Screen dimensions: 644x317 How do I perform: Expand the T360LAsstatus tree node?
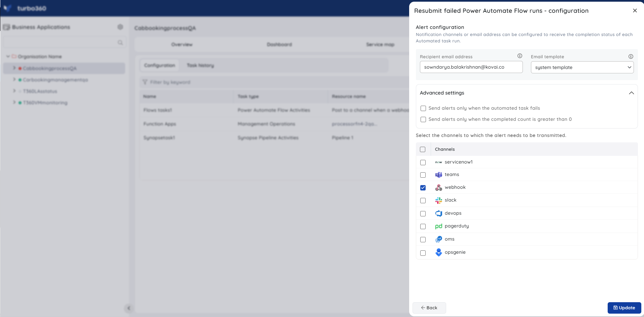pyautogui.click(x=14, y=91)
